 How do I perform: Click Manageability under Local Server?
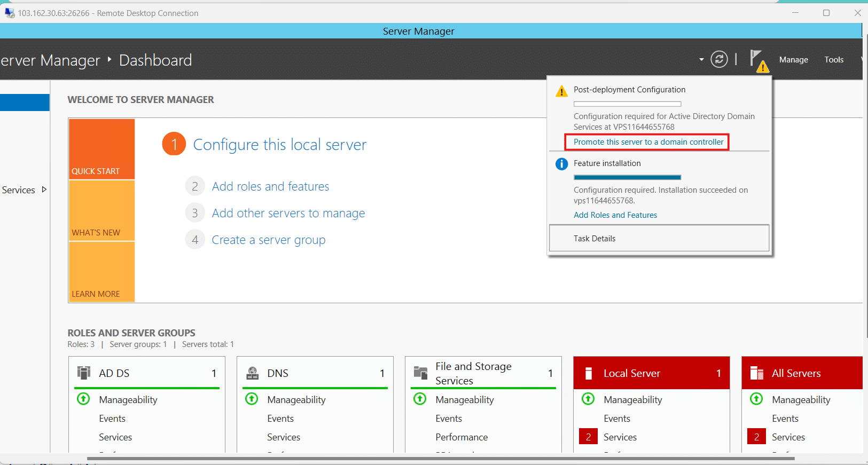click(633, 400)
